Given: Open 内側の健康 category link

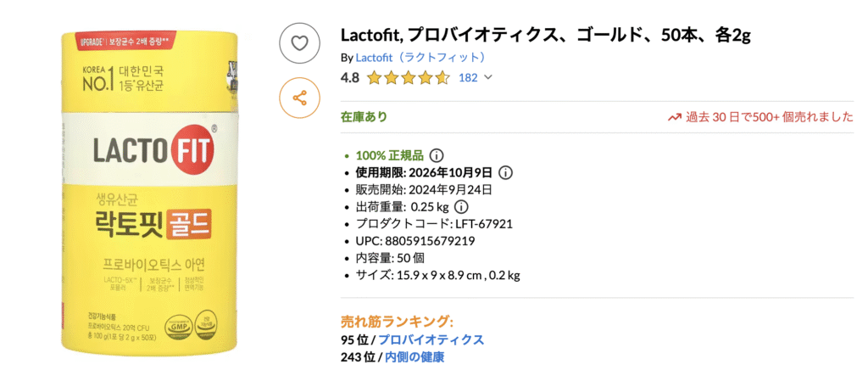Looking at the screenshot, I should click(x=415, y=356).
